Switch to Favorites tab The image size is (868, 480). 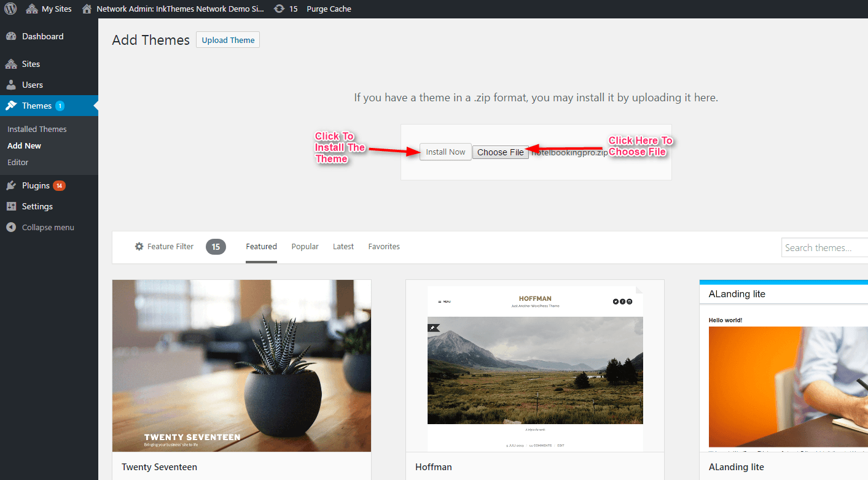[384, 247]
